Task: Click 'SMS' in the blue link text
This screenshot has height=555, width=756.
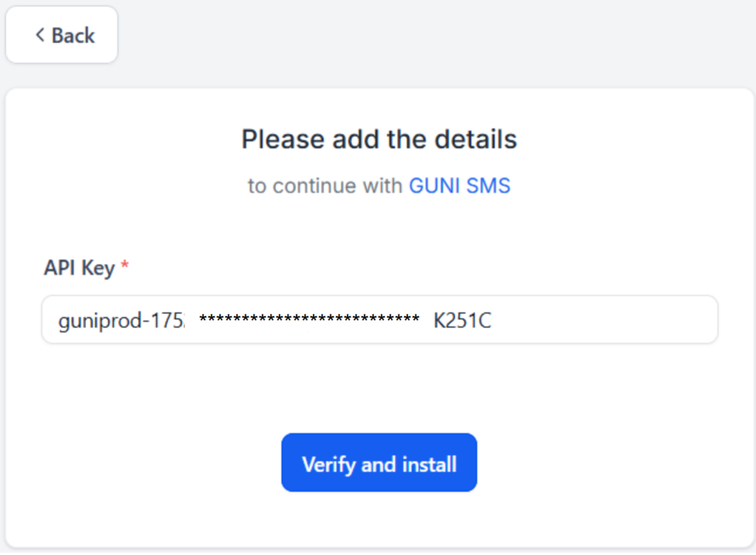Action: 489,186
